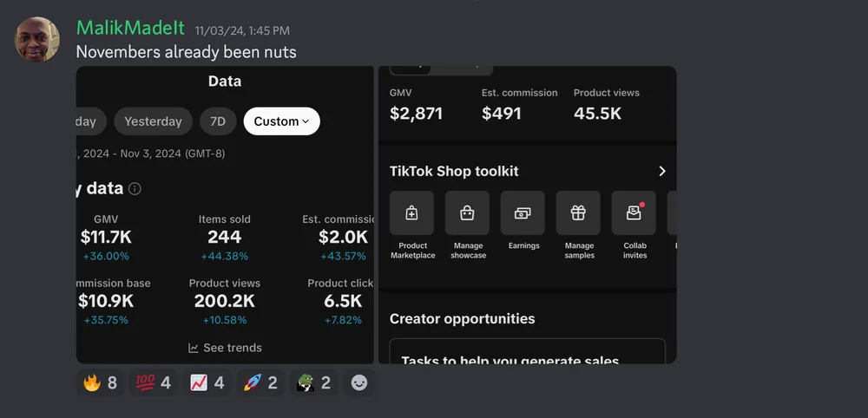Click the +36.00% GMV change

click(x=106, y=257)
